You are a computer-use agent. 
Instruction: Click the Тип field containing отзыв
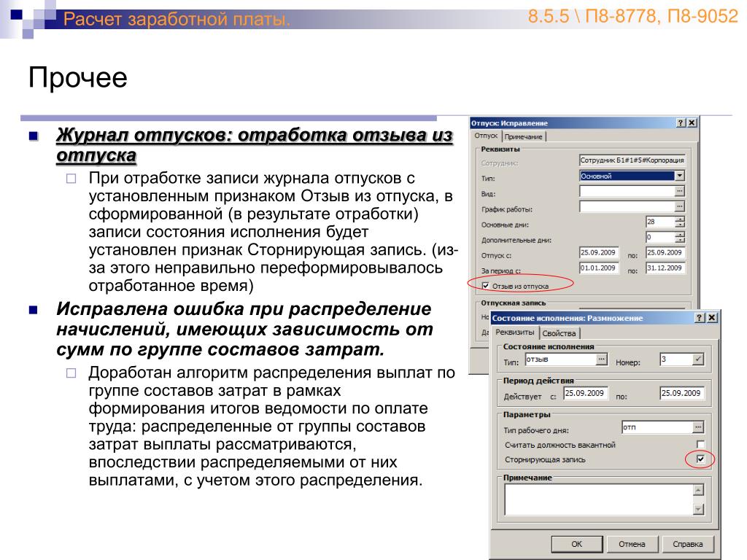point(561,359)
